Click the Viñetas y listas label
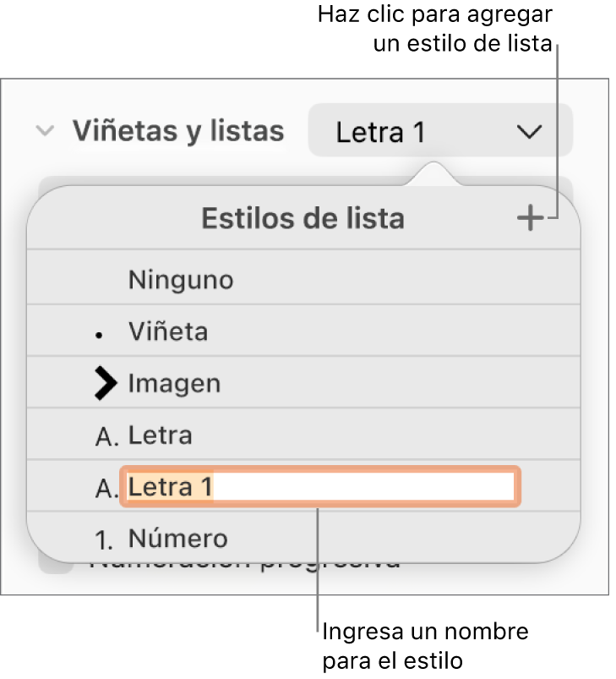 [x=177, y=131]
